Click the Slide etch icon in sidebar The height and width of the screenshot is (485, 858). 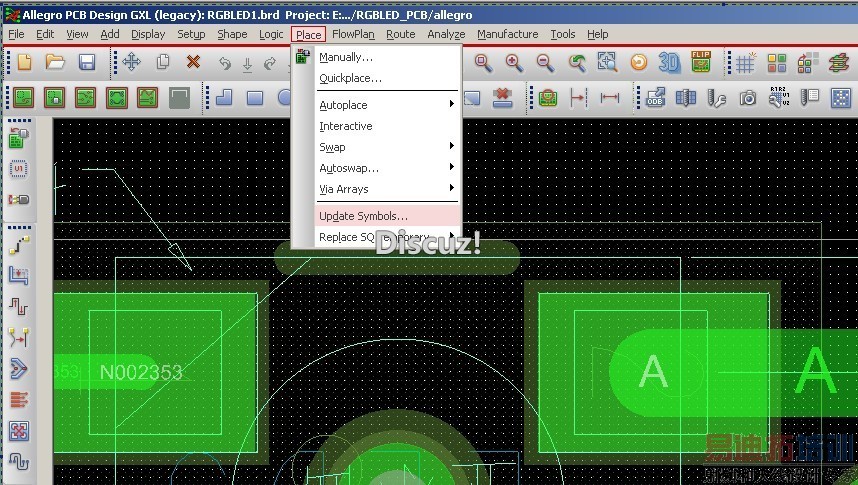tap(19, 276)
